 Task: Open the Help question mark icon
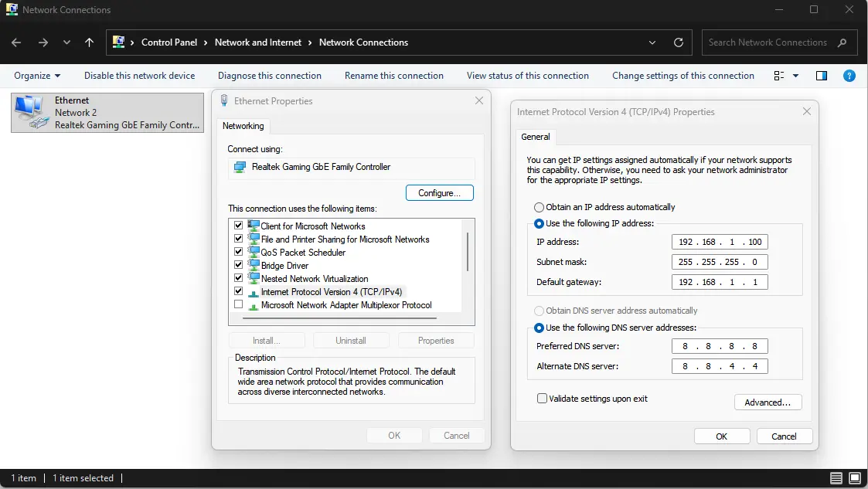coord(849,76)
